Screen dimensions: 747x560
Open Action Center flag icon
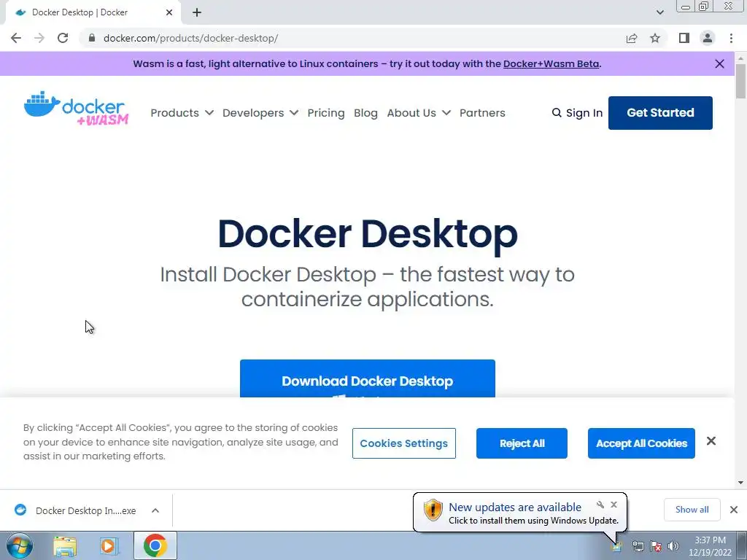656,546
